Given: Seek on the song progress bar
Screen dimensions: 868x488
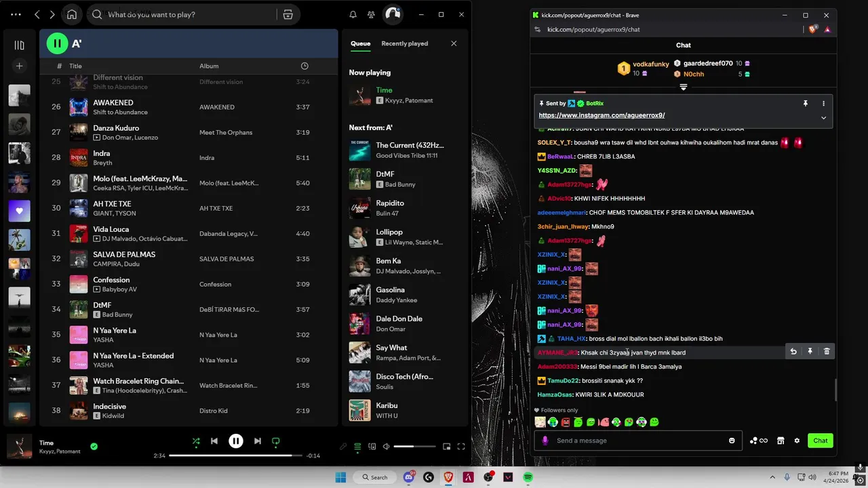Looking at the screenshot, I should pos(235,455).
